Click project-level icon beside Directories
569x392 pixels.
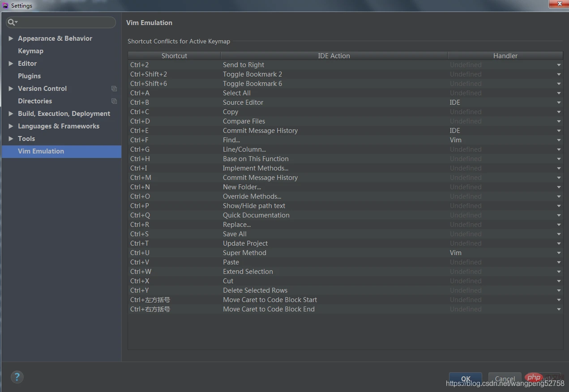114,101
